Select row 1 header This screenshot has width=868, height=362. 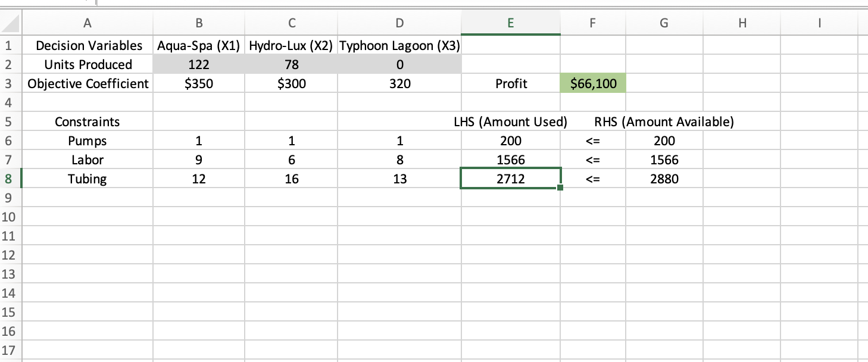point(10,45)
